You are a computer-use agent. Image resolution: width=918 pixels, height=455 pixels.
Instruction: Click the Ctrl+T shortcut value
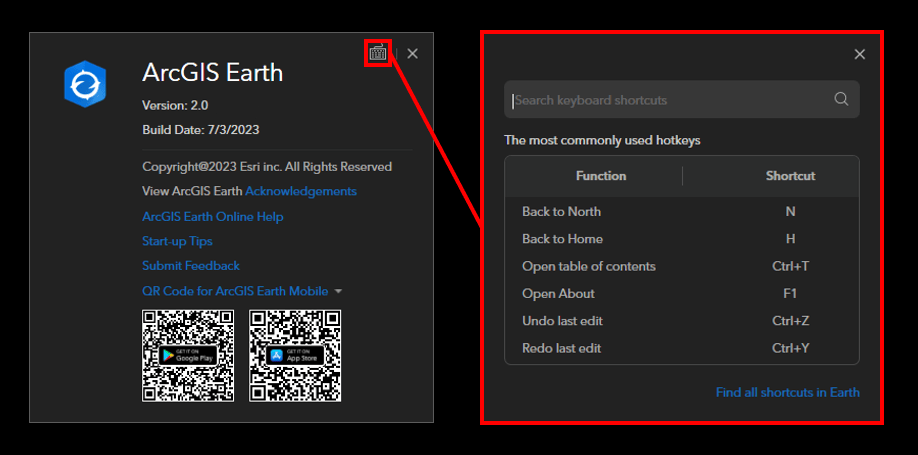pyautogui.click(x=790, y=266)
